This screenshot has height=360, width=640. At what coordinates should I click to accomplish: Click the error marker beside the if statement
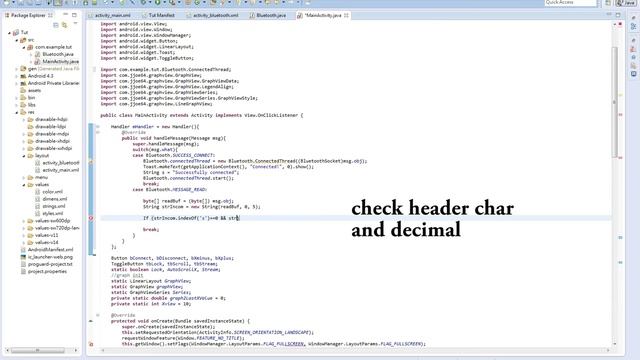(x=91, y=218)
